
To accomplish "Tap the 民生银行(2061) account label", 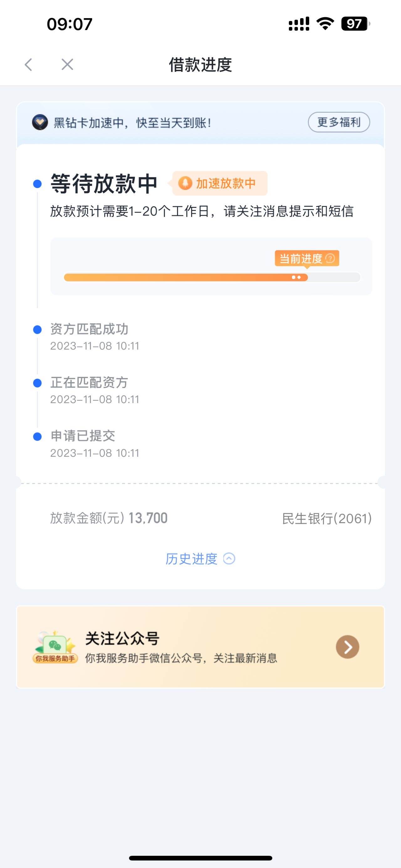I will coord(326,518).
